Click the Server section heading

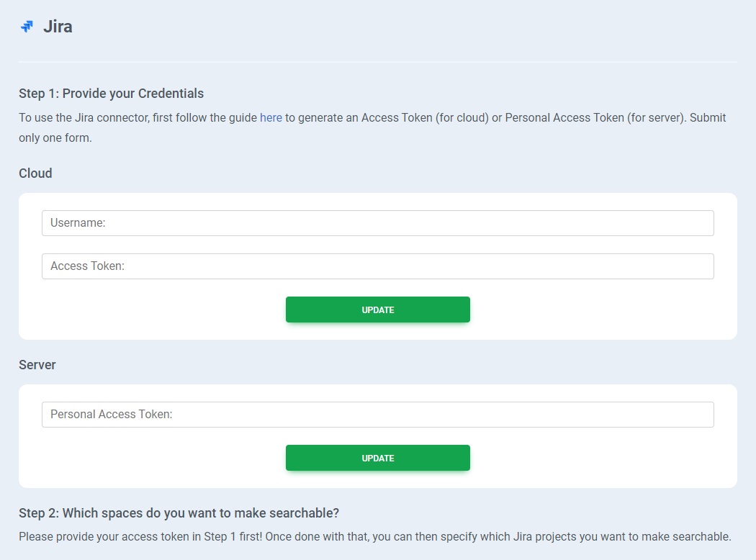[37, 365]
